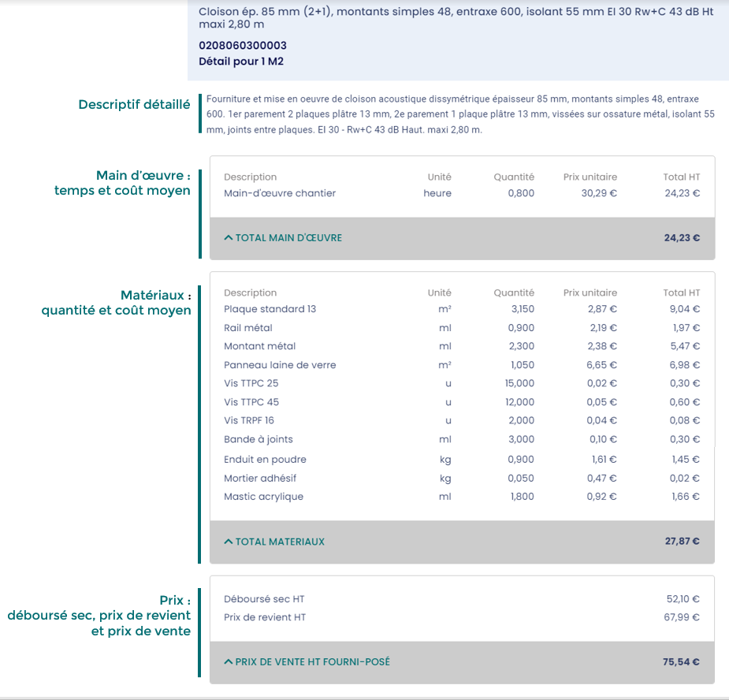Click the Enduit en poudre row
The width and height of the screenshot is (729, 700).
265,460
